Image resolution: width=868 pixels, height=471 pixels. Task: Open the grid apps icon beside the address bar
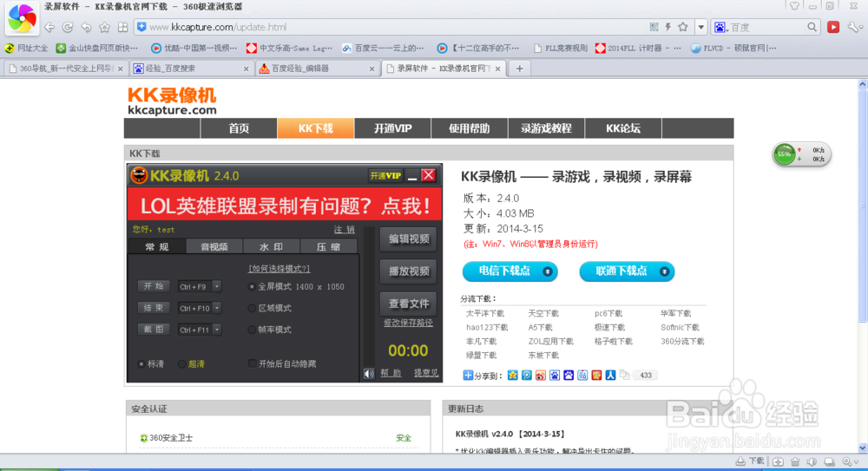coord(123,27)
